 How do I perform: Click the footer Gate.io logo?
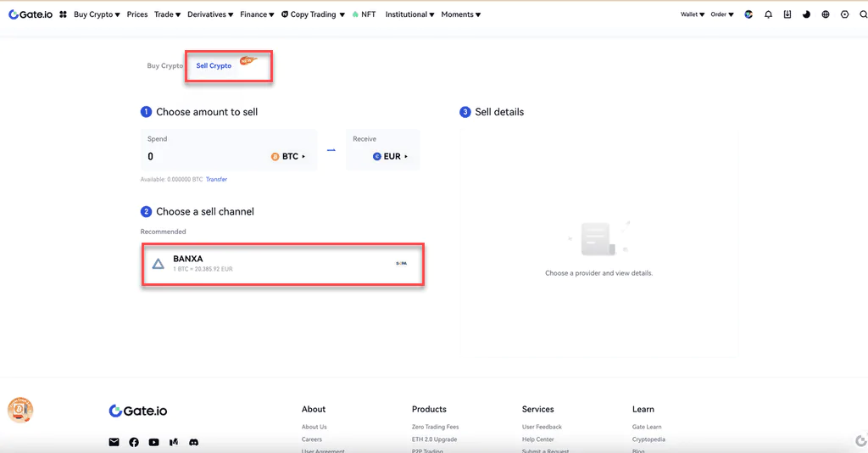(138, 411)
